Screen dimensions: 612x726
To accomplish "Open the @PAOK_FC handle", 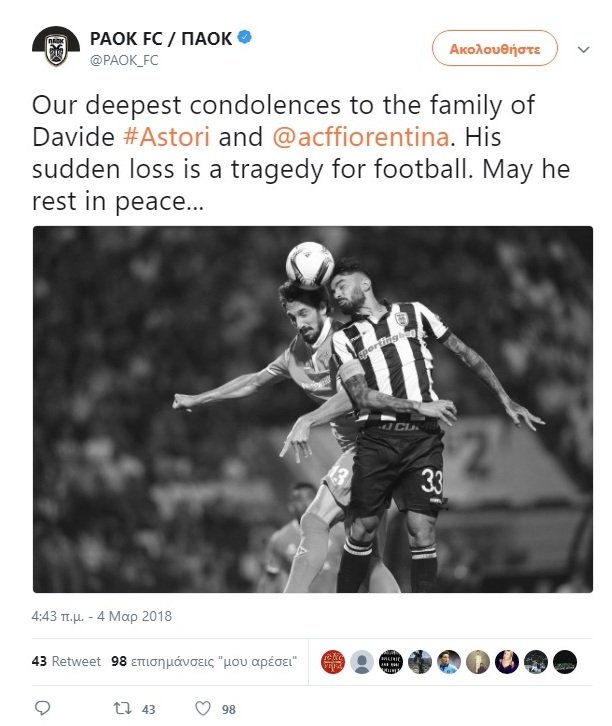I will tap(124, 60).
